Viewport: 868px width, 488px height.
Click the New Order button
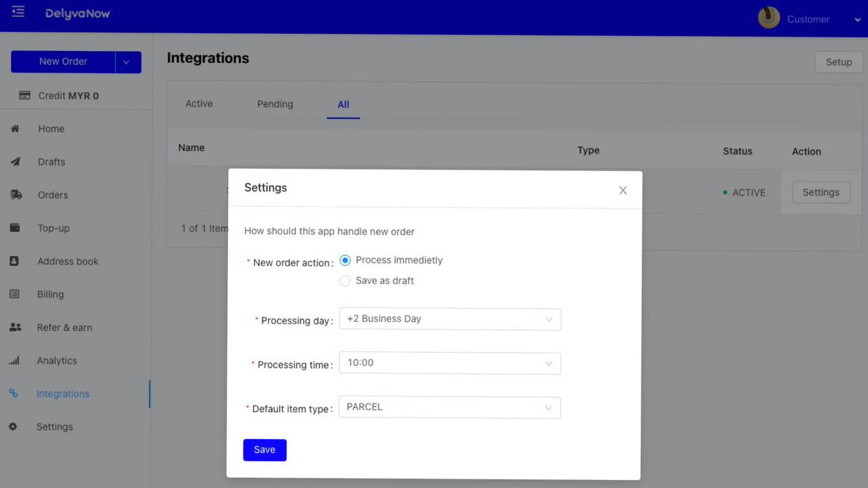(63, 62)
